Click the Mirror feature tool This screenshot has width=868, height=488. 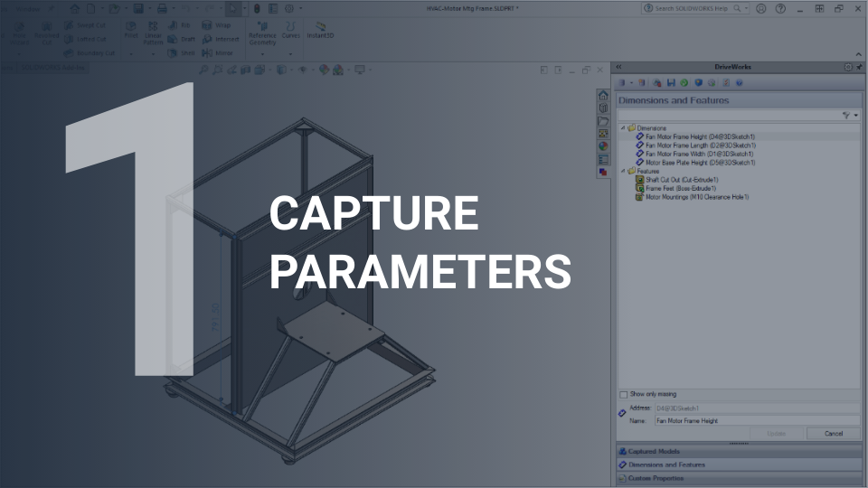pyautogui.click(x=218, y=53)
